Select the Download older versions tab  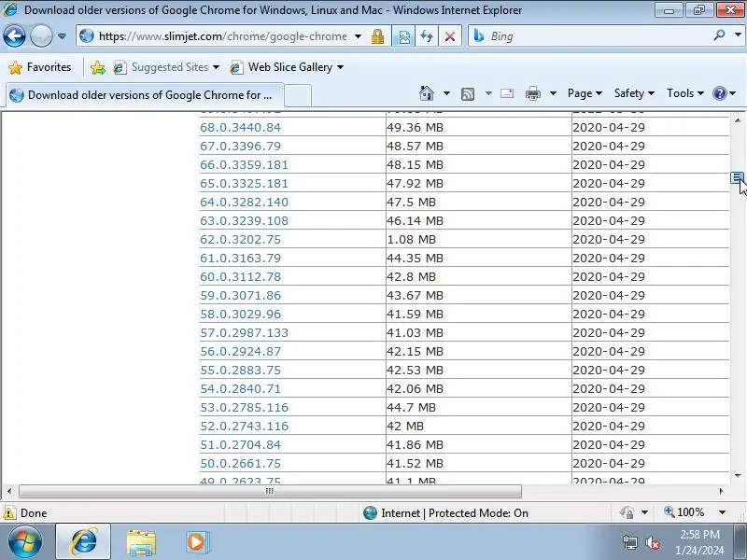click(145, 95)
